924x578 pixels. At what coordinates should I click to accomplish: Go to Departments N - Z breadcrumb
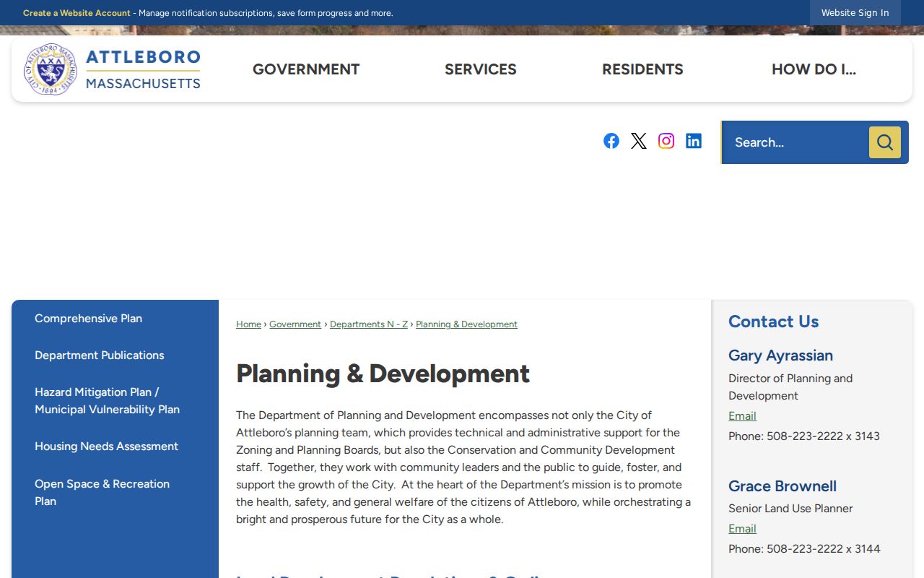[369, 324]
